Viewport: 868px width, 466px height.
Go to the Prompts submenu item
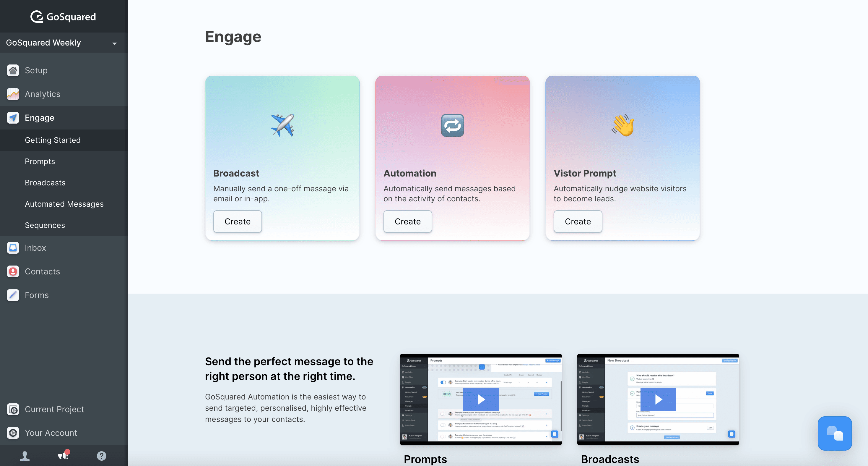point(40,161)
